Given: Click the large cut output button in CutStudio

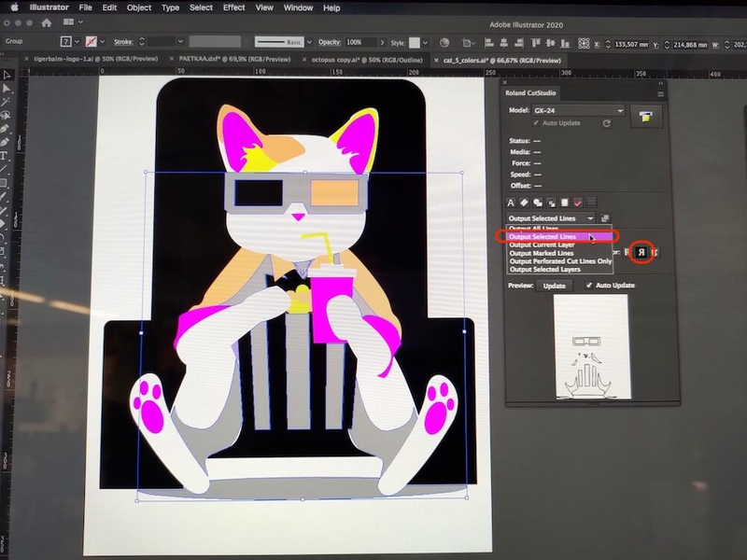Looking at the screenshot, I should click(x=645, y=115).
